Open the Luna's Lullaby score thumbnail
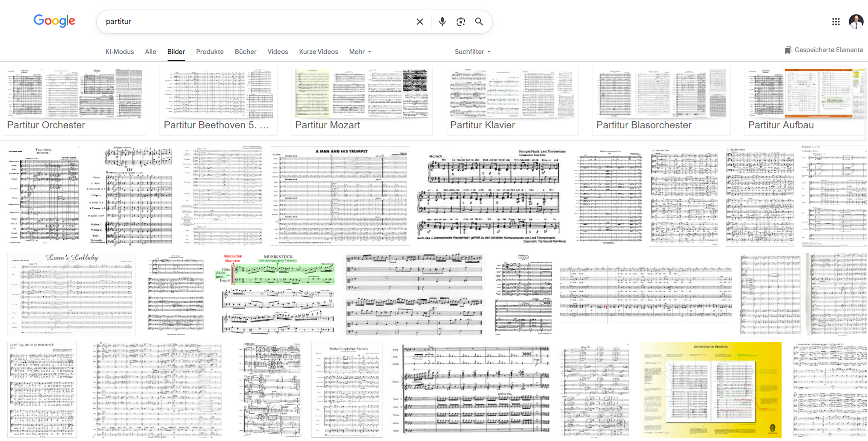Viewport: 868px width, 441px height. (x=72, y=294)
